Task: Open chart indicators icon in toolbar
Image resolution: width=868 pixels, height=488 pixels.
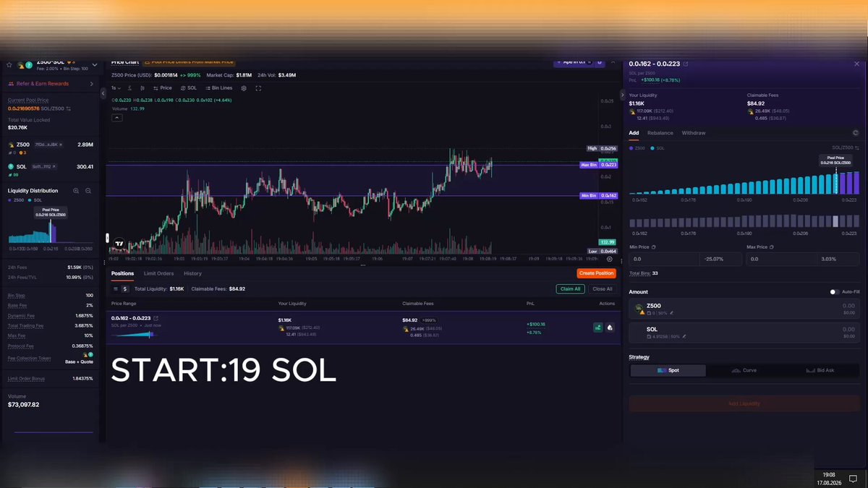Action: 131,87
